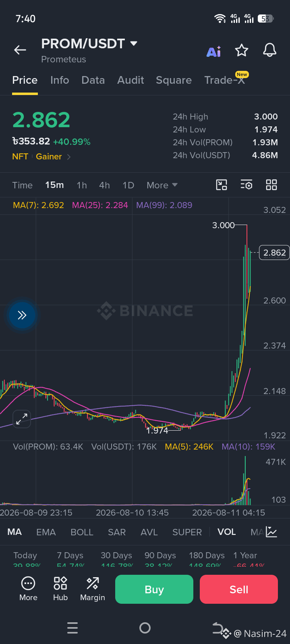This screenshot has height=644, width=290.
Task: Tap MA(7): 2.692 indicator value
Action: click(38, 205)
